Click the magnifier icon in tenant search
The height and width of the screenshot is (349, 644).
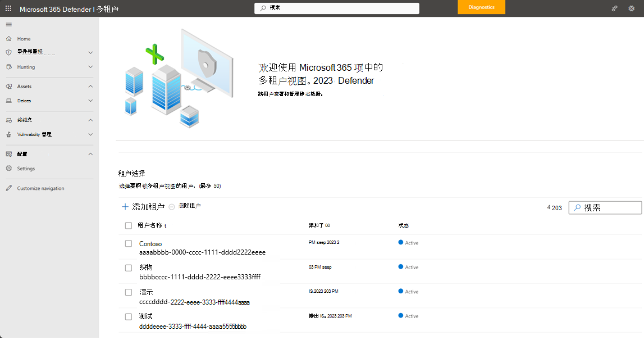(577, 207)
